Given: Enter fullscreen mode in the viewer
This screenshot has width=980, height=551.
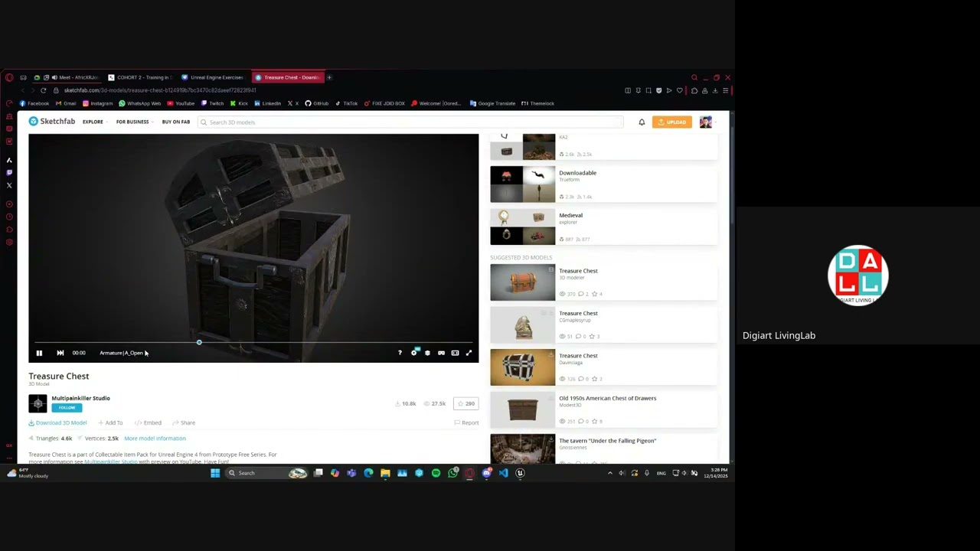Looking at the screenshot, I should [469, 353].
